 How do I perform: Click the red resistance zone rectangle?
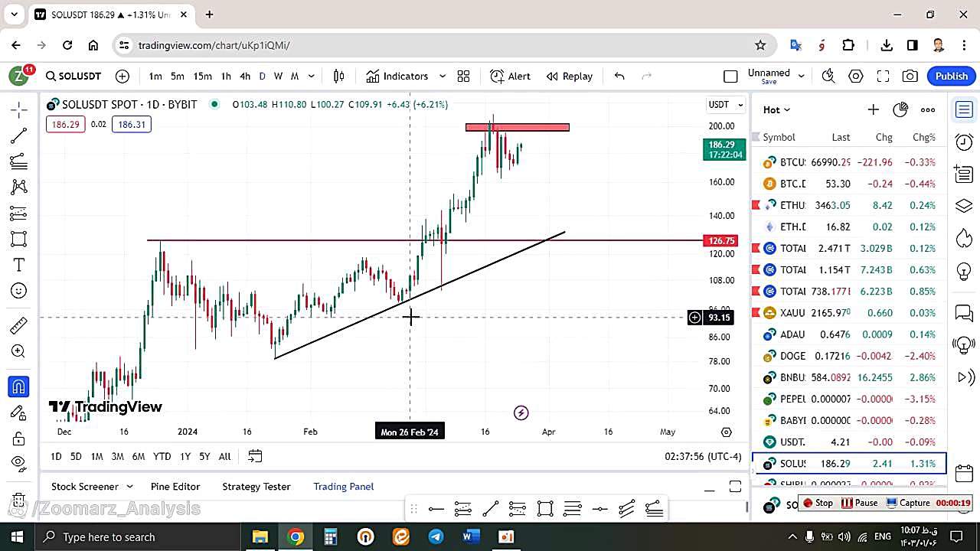[518, 127]
